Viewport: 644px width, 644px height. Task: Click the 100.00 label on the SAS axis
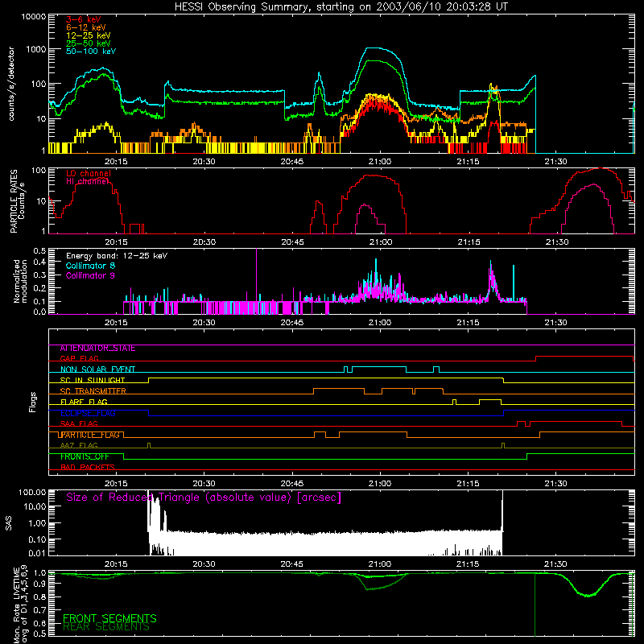coord(32,493)
